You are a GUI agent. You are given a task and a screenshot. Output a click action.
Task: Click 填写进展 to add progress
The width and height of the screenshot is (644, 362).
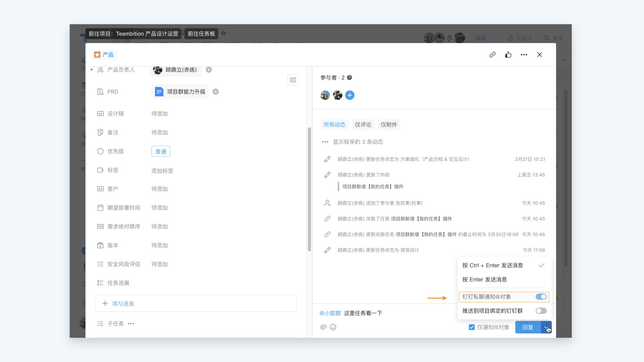coord(123,304)
